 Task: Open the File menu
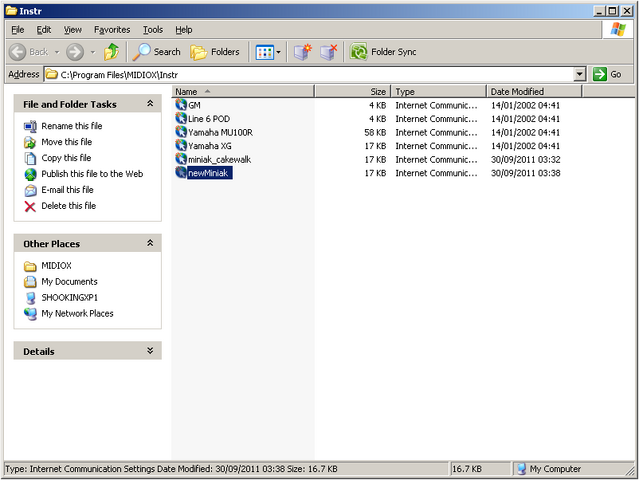[x=18, y=30]
